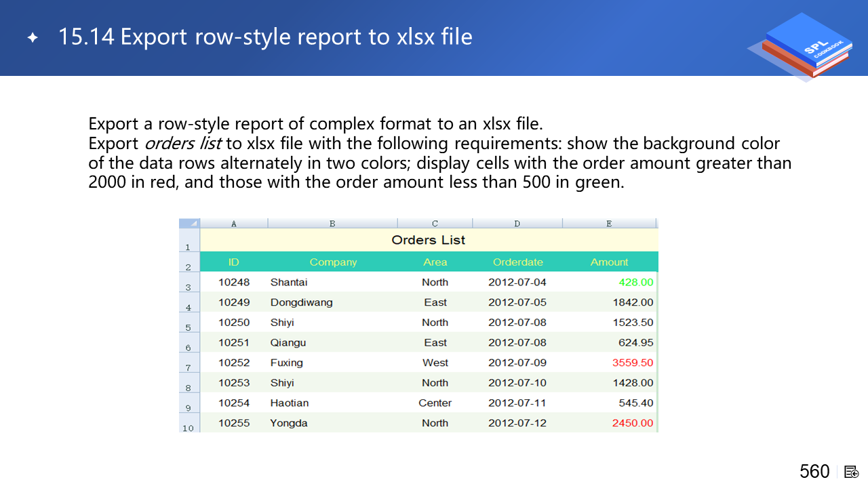Click the star bullet before the slide title

33,37
